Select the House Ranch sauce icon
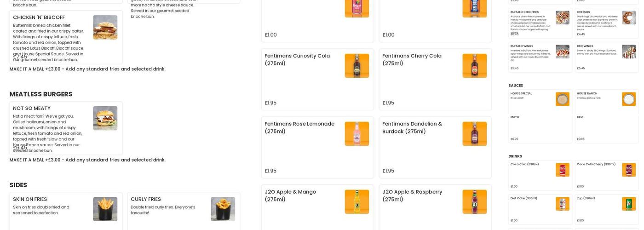This screenshot has height=230, width=644. (x=629, y=99)
